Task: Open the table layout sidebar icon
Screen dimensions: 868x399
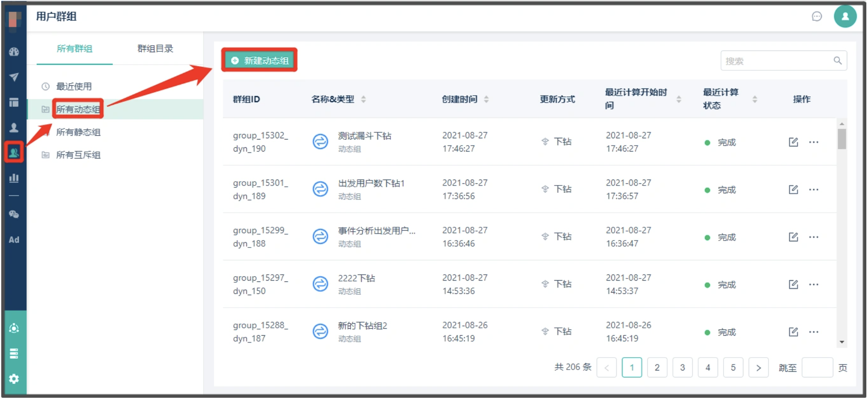Action: [14, 102]
